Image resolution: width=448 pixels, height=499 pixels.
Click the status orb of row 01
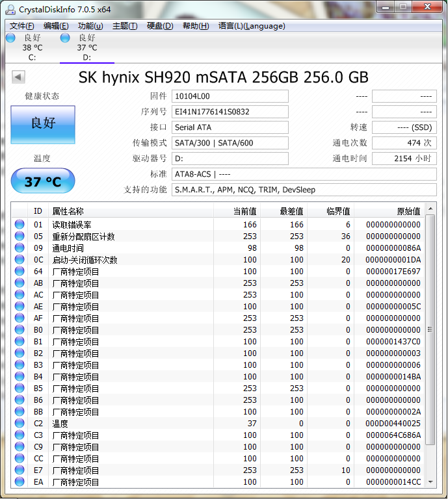tap(20, 224)
